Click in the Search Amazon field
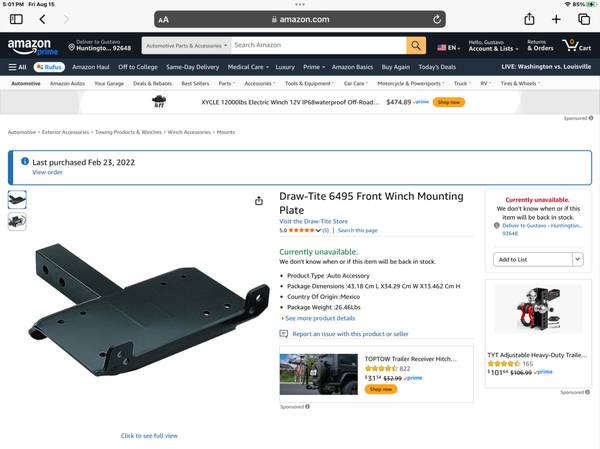The height and width of the screenshot is (449, 600). click(316, 45)
